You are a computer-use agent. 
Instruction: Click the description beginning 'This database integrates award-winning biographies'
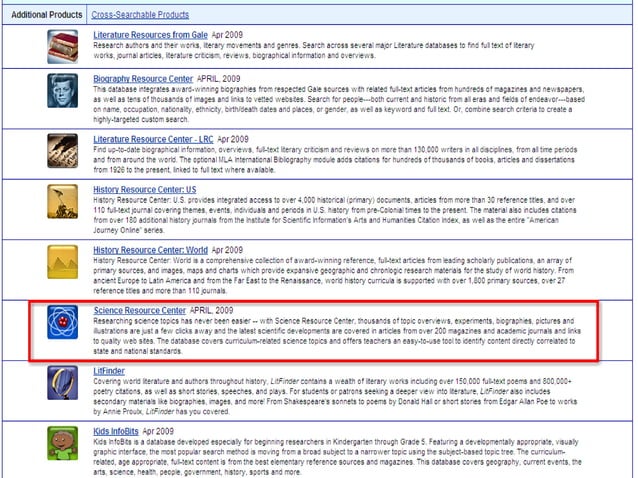[339, 105]
